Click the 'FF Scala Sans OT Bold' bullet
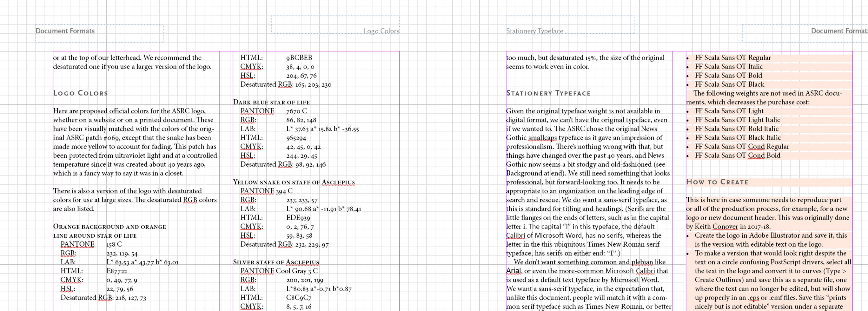This screenshot has width=868, height=311. coord(728,76)
